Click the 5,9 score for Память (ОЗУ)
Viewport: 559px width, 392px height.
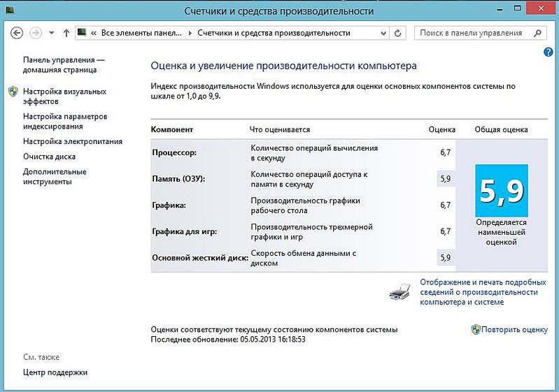tap(446, 179)
